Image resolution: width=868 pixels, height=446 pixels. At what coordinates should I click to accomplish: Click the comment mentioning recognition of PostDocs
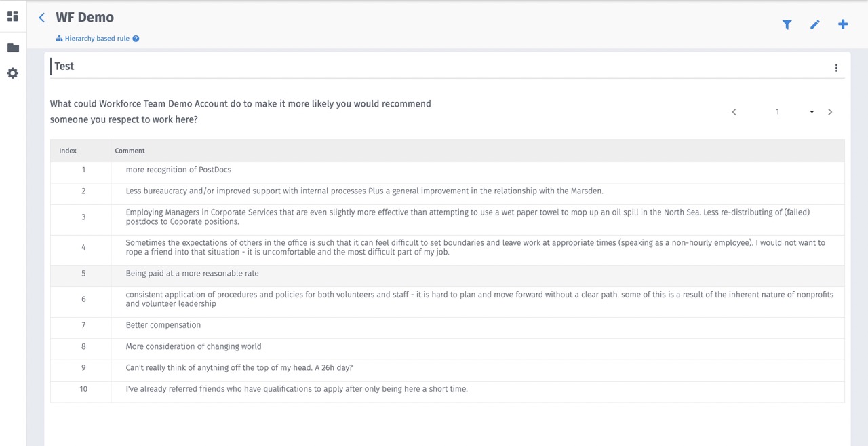[178, 169]
